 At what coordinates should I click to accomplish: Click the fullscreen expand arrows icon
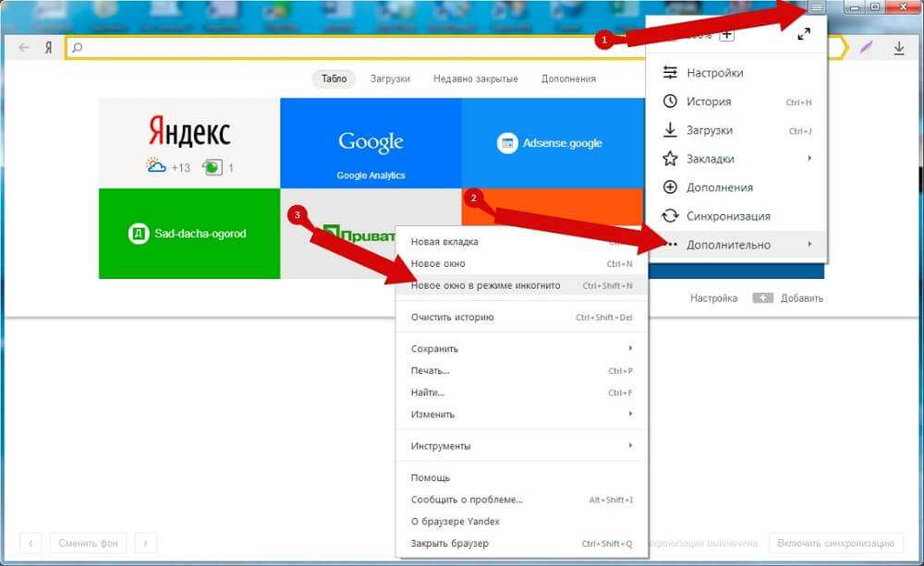pos(804,34)
